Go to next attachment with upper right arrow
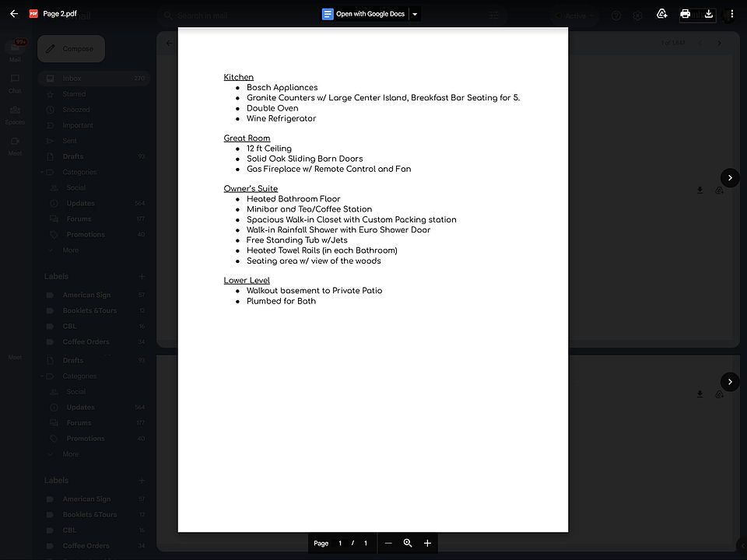Viewport: 747px width, 560px height. (x=729, y=178)
